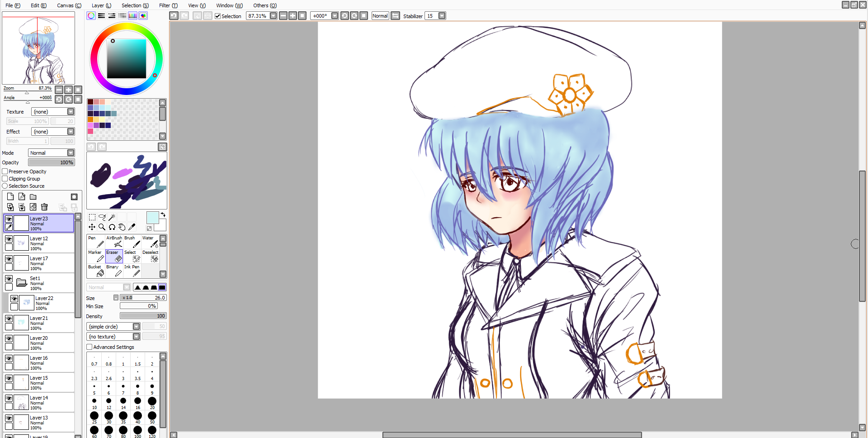The width and height of the screenshot is (868, 438).
Task: Enable the Clipping Group checkbox
Action: (5, 179)
